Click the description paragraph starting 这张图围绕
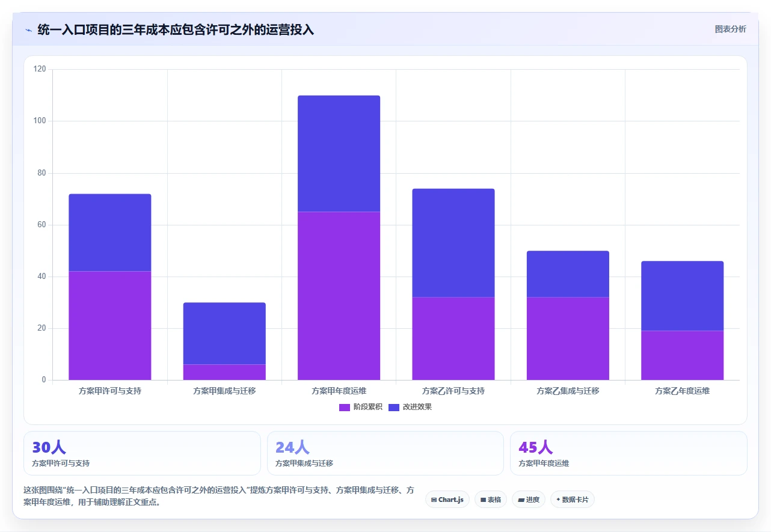Viewport: 771px width, 532px height. (x=219, y=496)
